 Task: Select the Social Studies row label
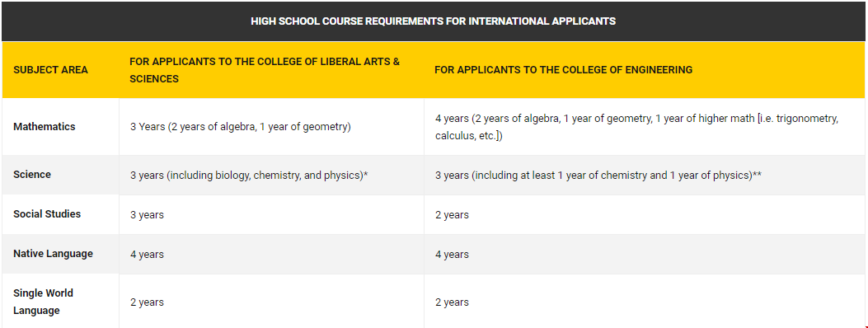[47, 214]
